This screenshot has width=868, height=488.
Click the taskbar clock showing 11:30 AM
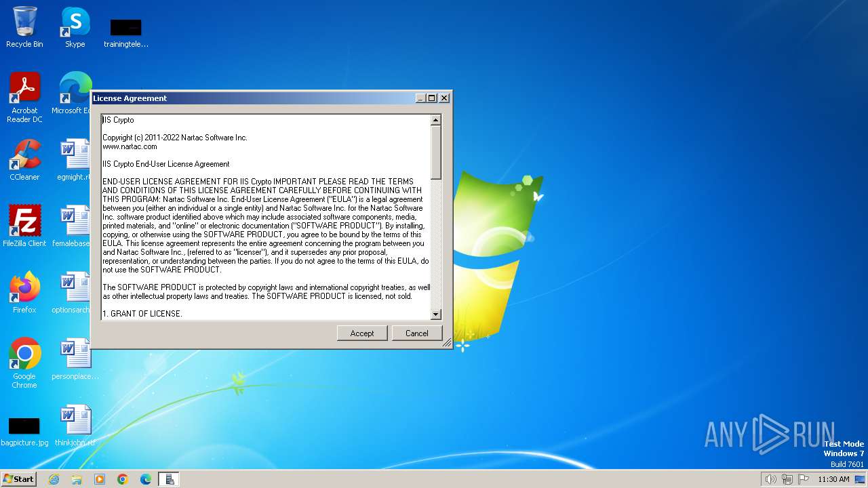pos(833,479)
